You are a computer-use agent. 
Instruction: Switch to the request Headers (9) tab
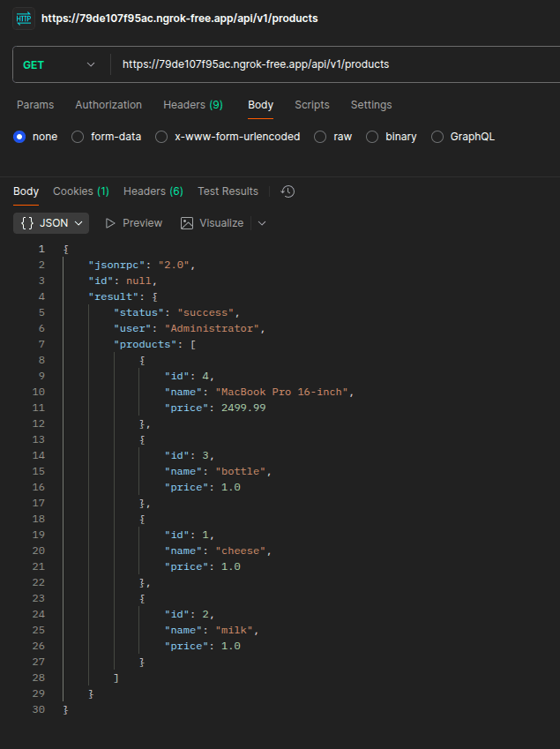pos(192,105)
